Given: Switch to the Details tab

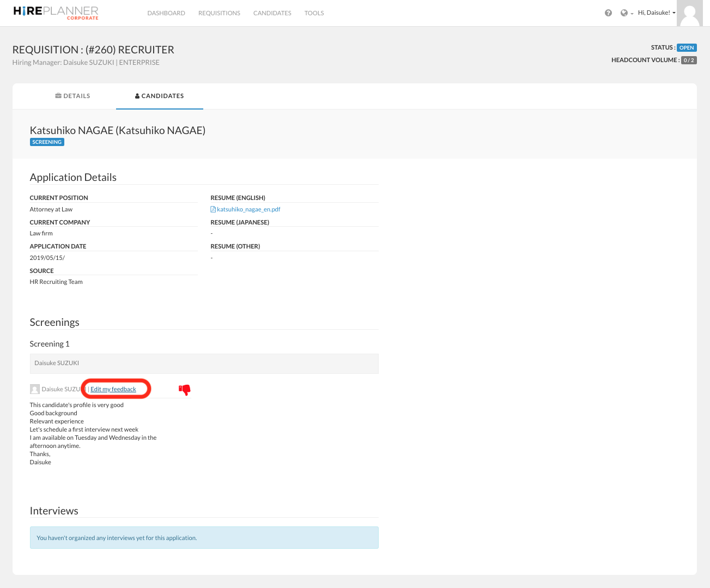Looking at the screenshot, I should [x=72, y=96].
